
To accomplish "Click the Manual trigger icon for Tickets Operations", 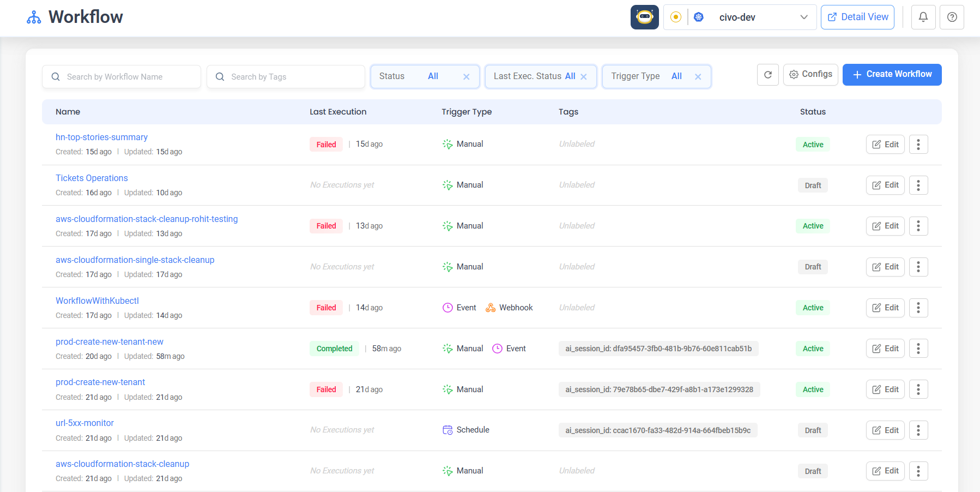I will [x=447, y=184].
